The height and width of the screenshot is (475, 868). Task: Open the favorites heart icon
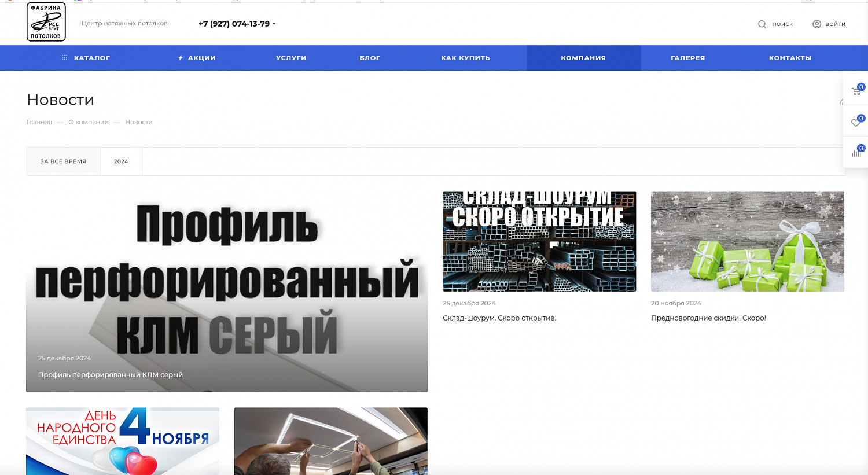tap(856, 122)
